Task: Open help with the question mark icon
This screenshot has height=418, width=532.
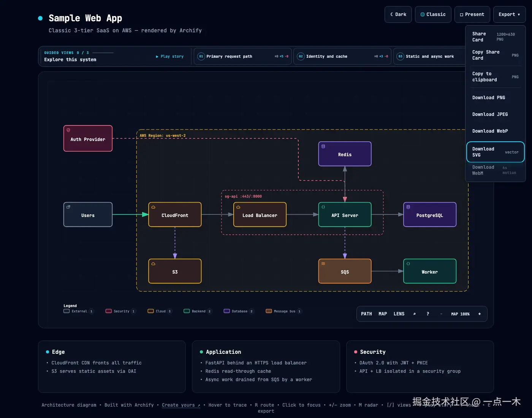Action: [x=428, y=314]
